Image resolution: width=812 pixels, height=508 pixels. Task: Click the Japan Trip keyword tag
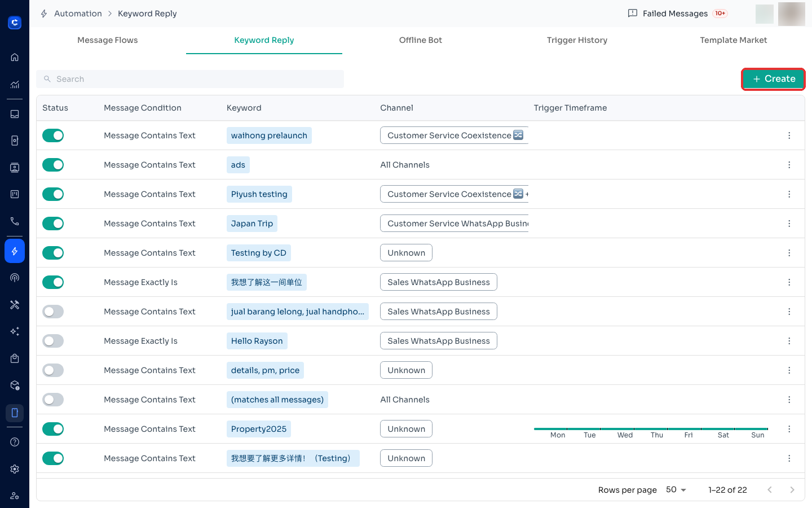[x=252, y=224]
